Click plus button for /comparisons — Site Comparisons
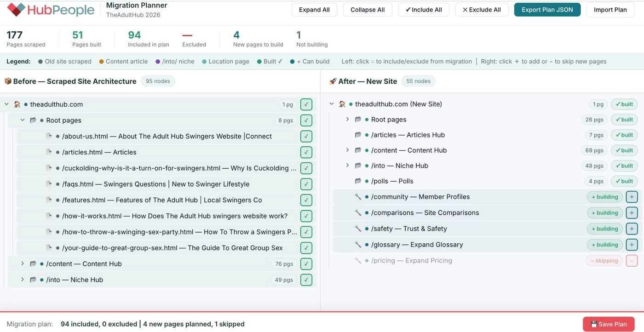The image size is (644, 332). pos(632,213)
